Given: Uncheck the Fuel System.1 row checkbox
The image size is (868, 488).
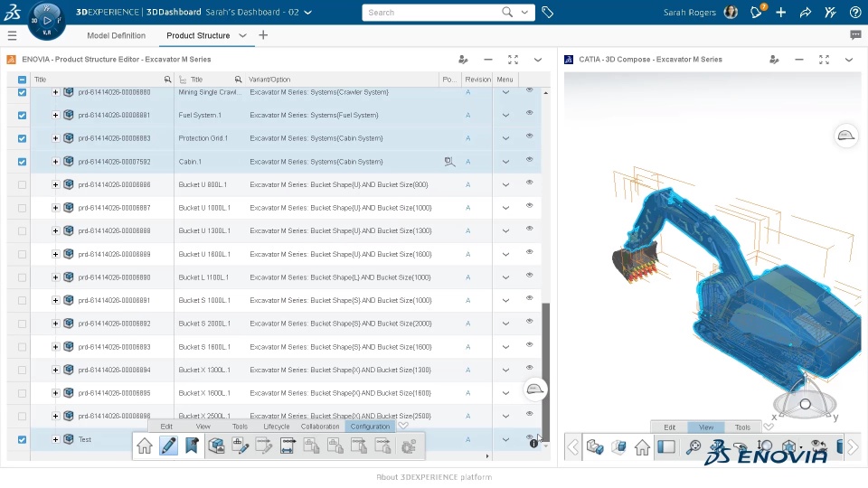Looking at the screenshot, I should pos(22,116).
